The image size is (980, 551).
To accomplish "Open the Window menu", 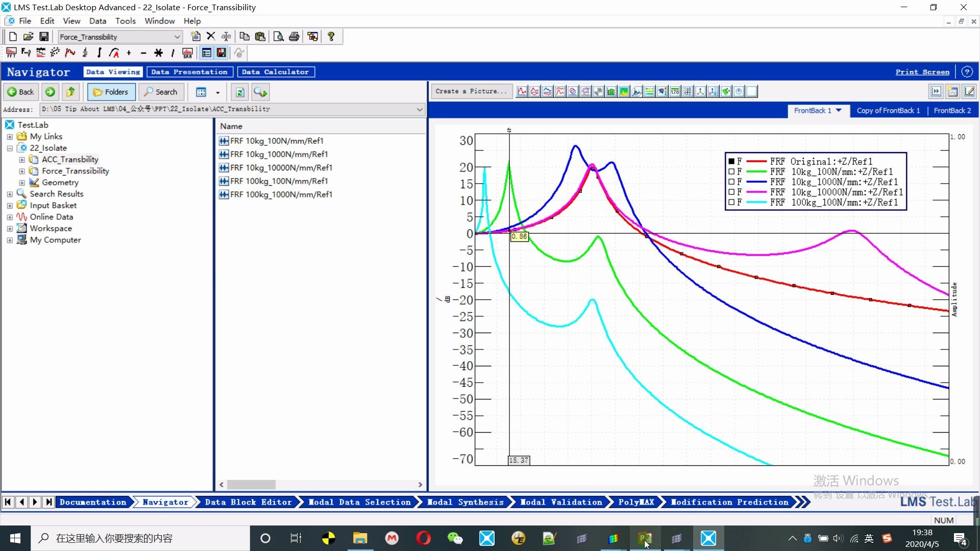I will pyautogui.click(x=159, y=21).
